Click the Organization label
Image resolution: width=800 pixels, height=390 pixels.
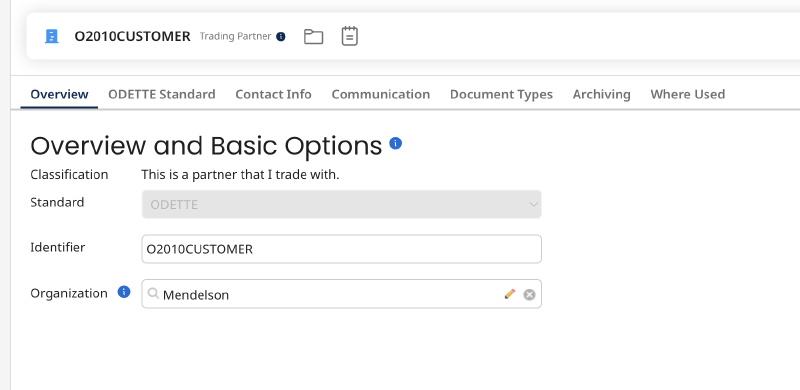point(69,293)
